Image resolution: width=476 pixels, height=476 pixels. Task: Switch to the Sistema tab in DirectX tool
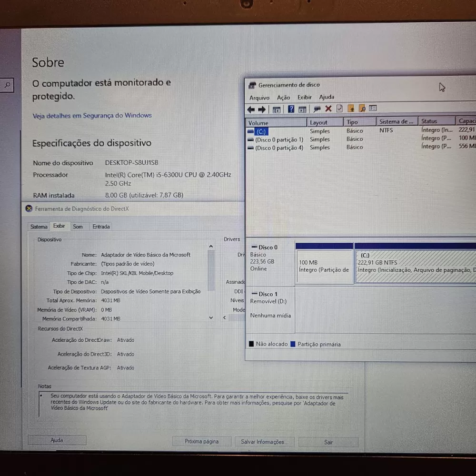click(x=39, y=227)
